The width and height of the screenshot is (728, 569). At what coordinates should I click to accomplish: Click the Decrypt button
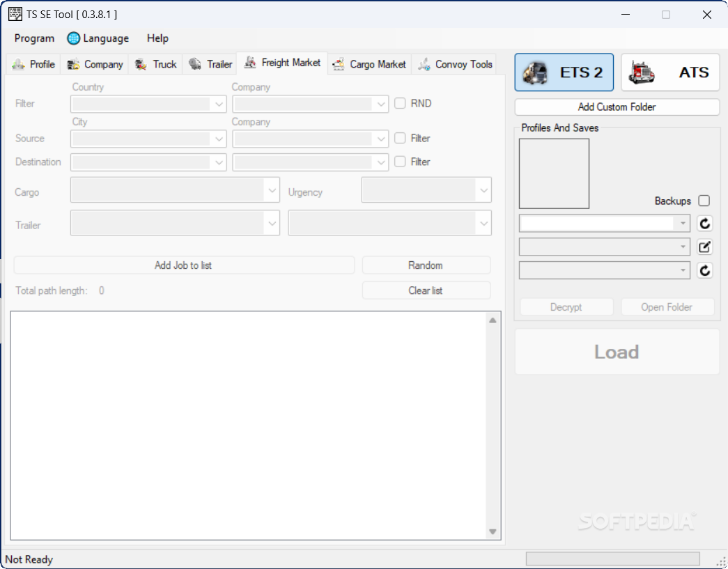click(566, 307)
